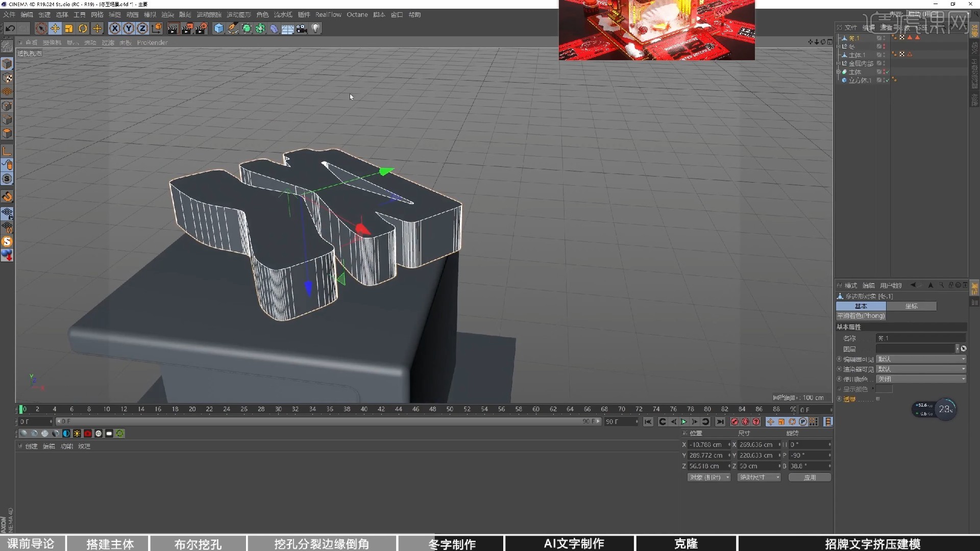Toggle visibility dots for 主体.1 object
Viewport: 980px width, 551px height.
pos(884,55)
